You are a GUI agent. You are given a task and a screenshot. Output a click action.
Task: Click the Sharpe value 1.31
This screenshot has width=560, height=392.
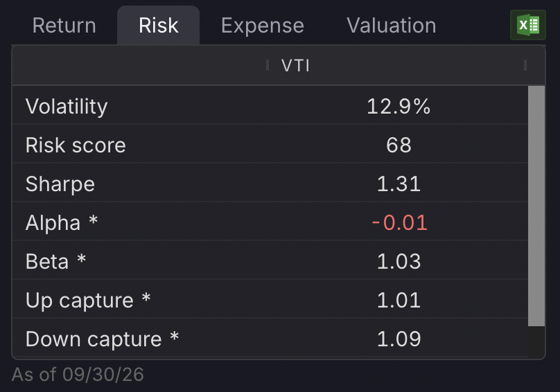pos(399,184)
